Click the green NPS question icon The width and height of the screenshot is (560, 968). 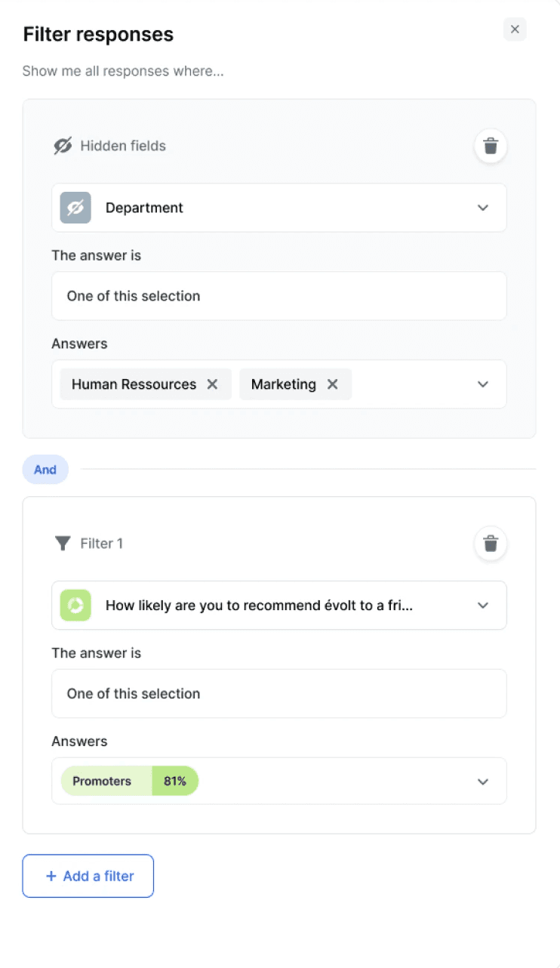[x=75, y=606]
